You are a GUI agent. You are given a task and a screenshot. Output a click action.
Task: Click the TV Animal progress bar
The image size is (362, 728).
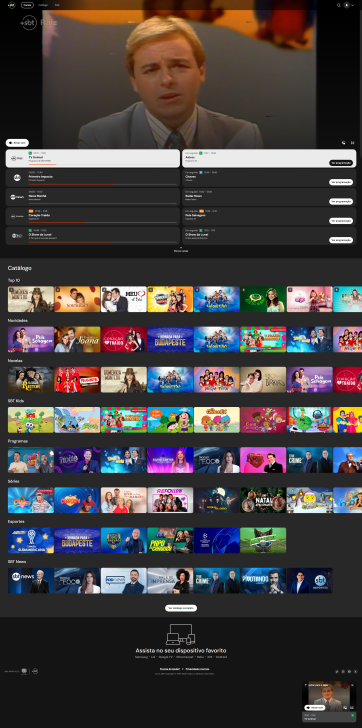pyautogui.click(x=103, y=164)
